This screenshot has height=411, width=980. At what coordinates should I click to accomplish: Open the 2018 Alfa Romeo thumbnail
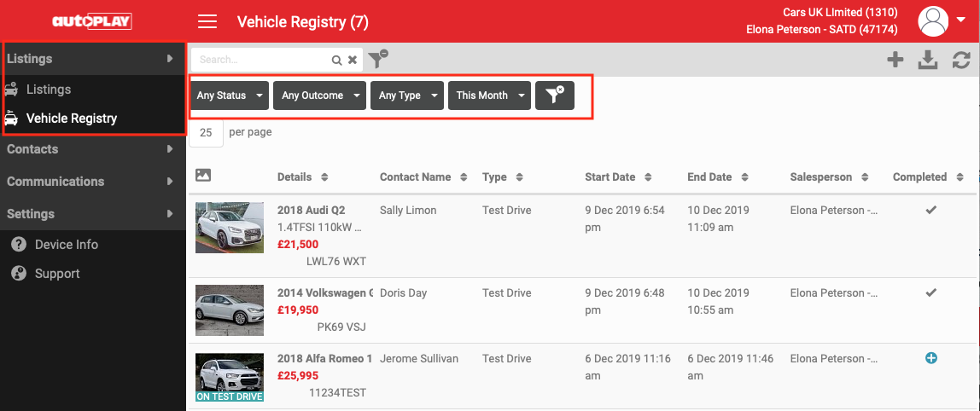(x=230, y=377)
